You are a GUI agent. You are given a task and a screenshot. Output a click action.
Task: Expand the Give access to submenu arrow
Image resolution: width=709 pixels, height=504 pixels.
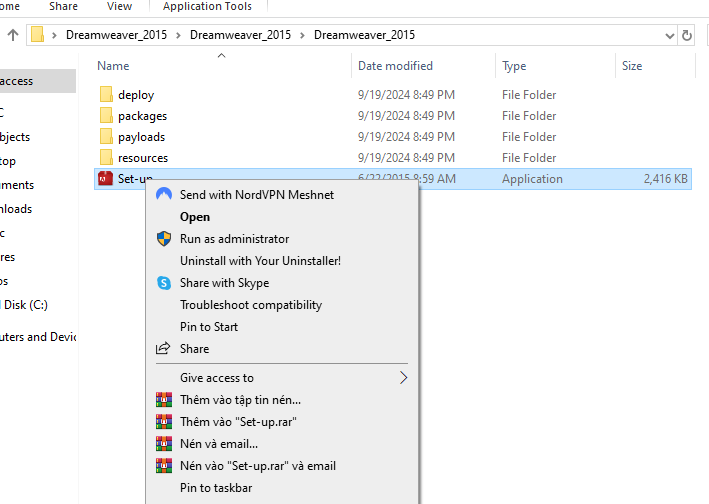coord(403,377)
